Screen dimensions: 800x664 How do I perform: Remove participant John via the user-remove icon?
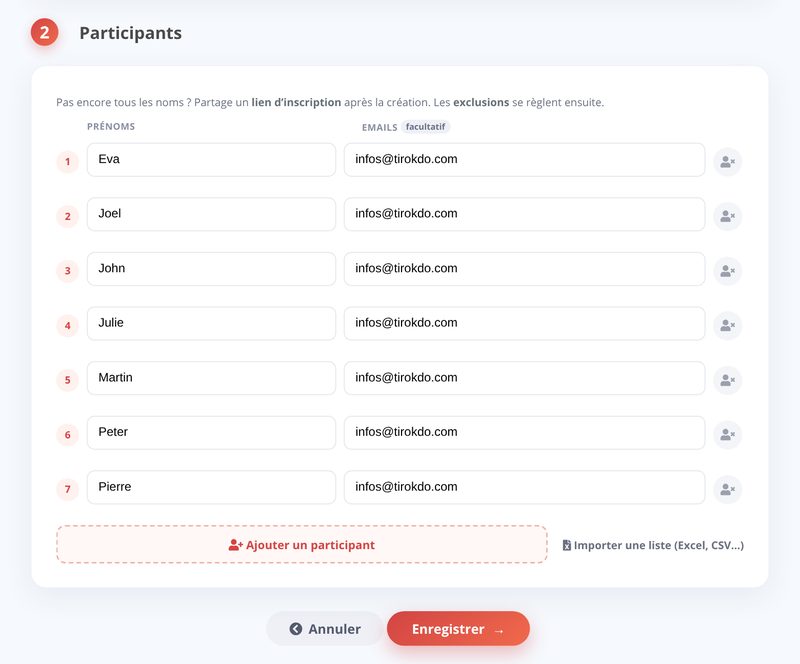727,271
